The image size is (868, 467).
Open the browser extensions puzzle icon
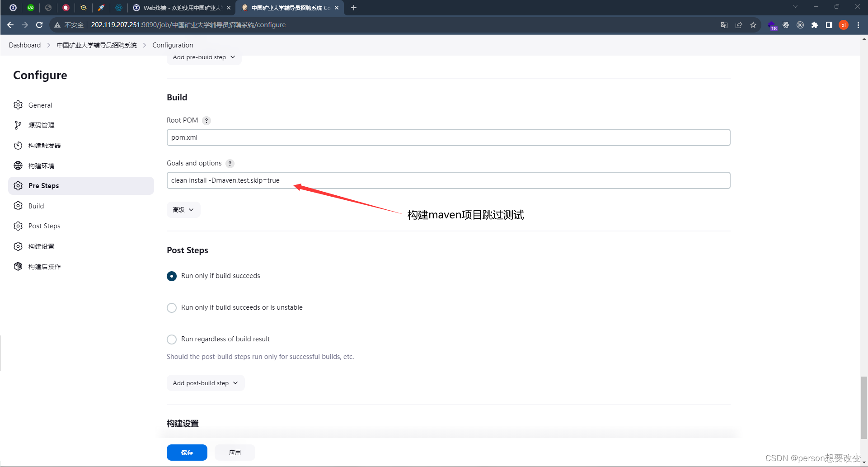tap(815, 25)
